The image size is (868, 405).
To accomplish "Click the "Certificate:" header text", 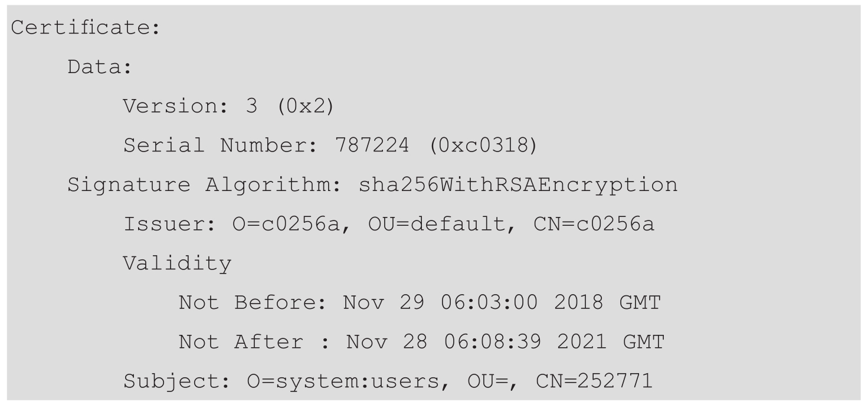I will coord(86,28).
